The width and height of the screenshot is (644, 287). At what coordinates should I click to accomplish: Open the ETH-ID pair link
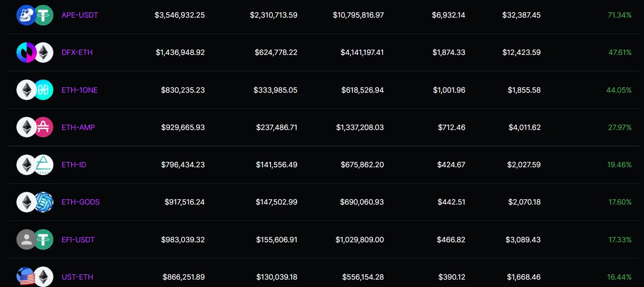point(74,165)
